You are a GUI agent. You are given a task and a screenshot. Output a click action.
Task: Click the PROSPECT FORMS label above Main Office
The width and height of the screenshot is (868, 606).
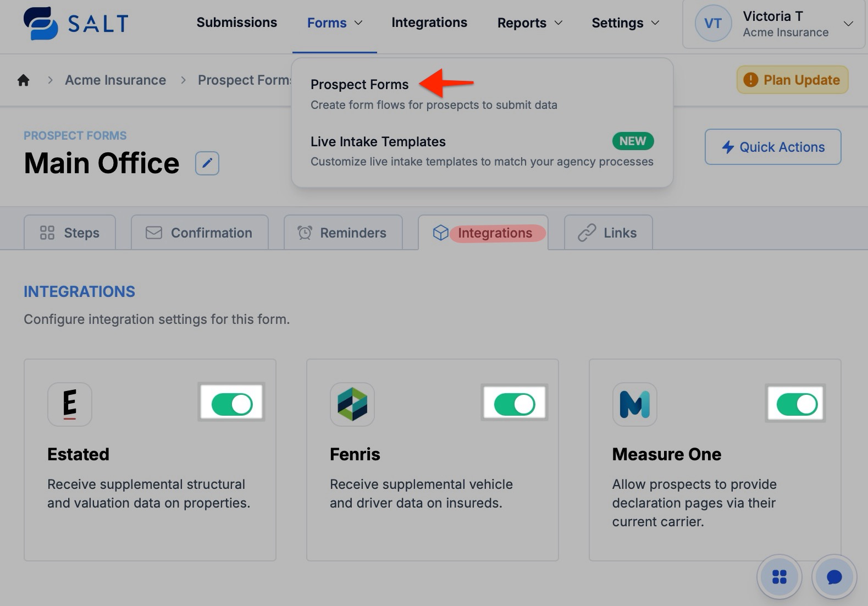(x=75, y=136)
